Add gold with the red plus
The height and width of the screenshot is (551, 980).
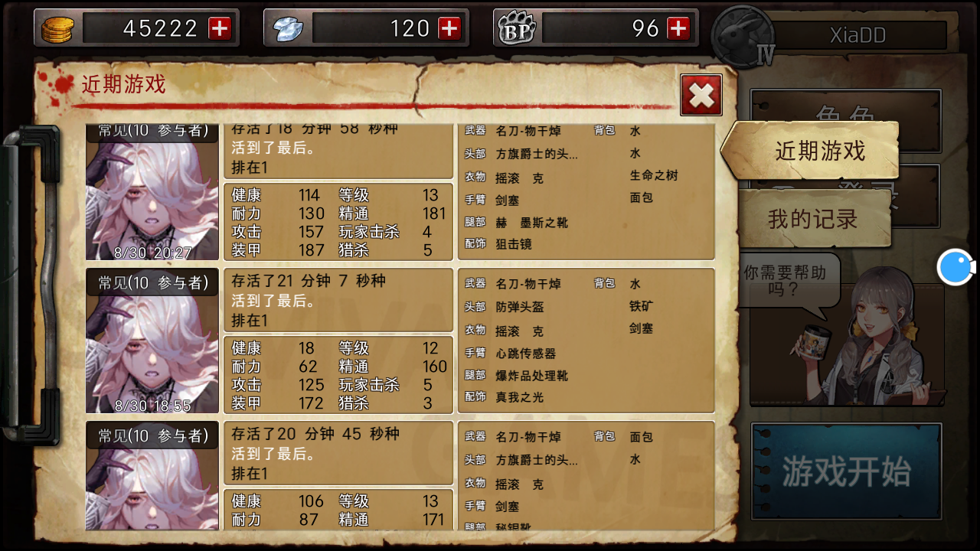click(x=220, y=28)
